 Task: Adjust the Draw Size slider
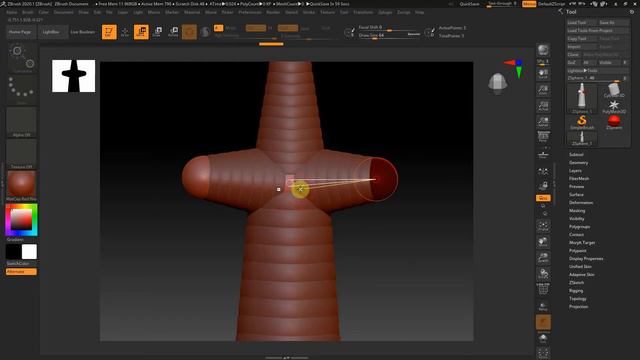pos(389,36)
